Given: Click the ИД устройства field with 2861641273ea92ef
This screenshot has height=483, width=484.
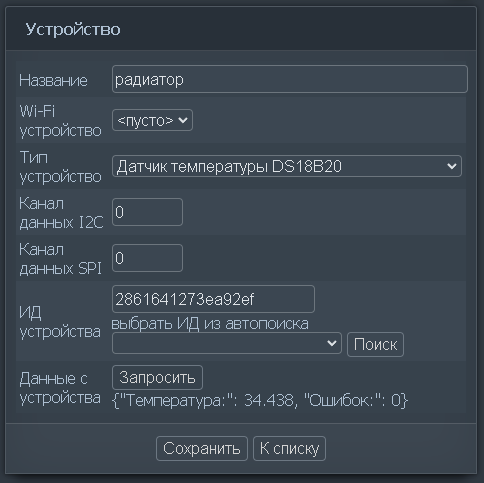Looking at the screenshot, I should pos(213,299).
